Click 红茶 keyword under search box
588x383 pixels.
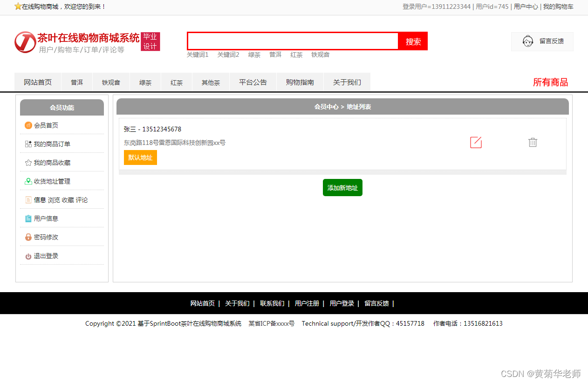click(297, 55)
